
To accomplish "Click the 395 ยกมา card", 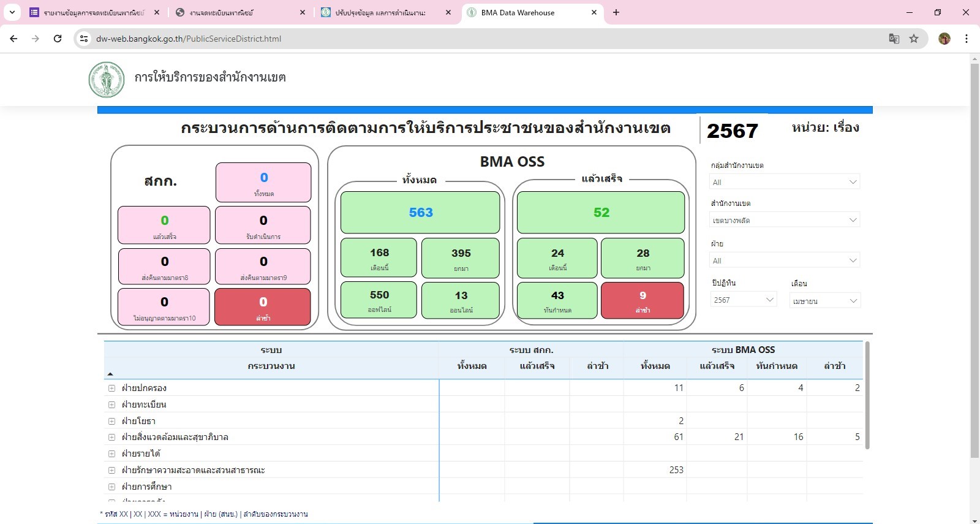I will [461, 258].
